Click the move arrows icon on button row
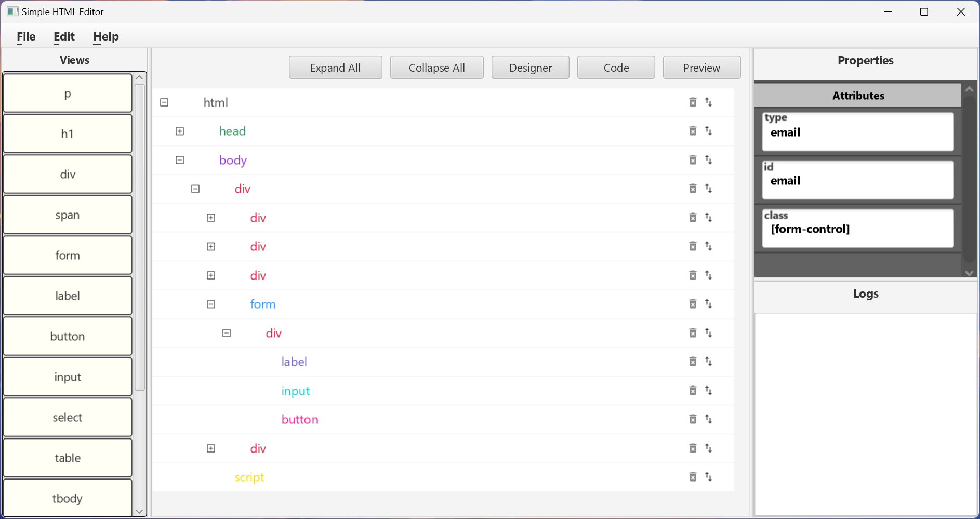 709,419
